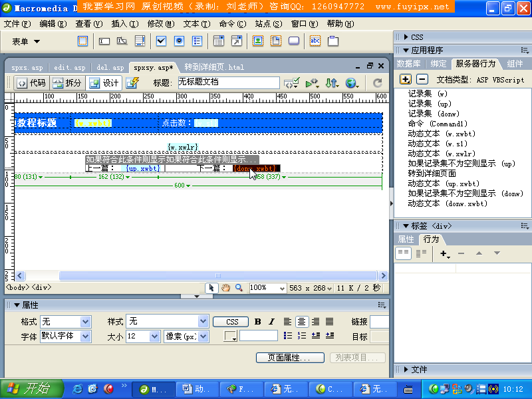532x399 pixels.
Task: Switch to Live Data view icon
Action: 132,82
